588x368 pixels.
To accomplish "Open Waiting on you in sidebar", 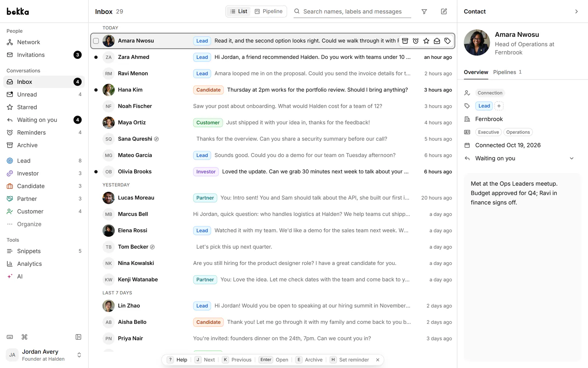I will [x=44, y=120].
